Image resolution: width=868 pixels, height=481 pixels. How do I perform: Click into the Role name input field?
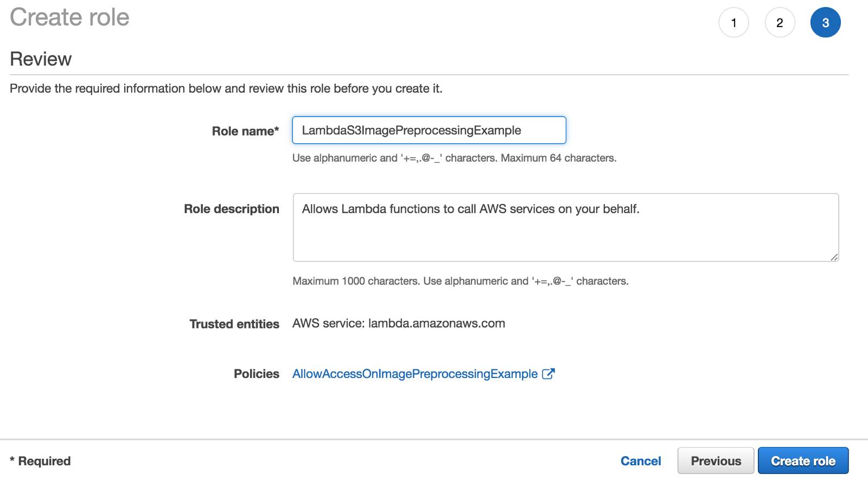[429, 130]
